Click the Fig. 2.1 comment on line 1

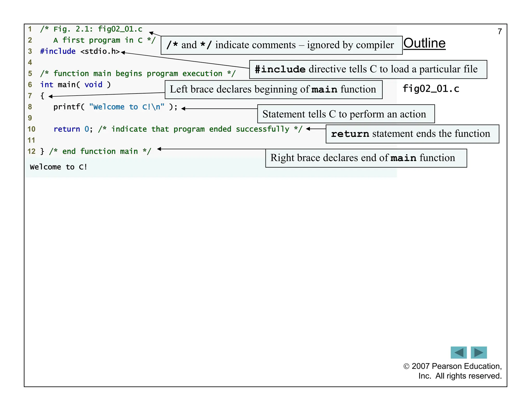(x=91, y=29)
